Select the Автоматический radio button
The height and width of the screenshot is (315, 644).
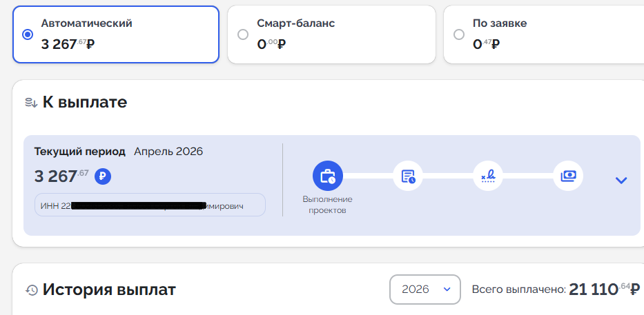(x=28, y=34)
